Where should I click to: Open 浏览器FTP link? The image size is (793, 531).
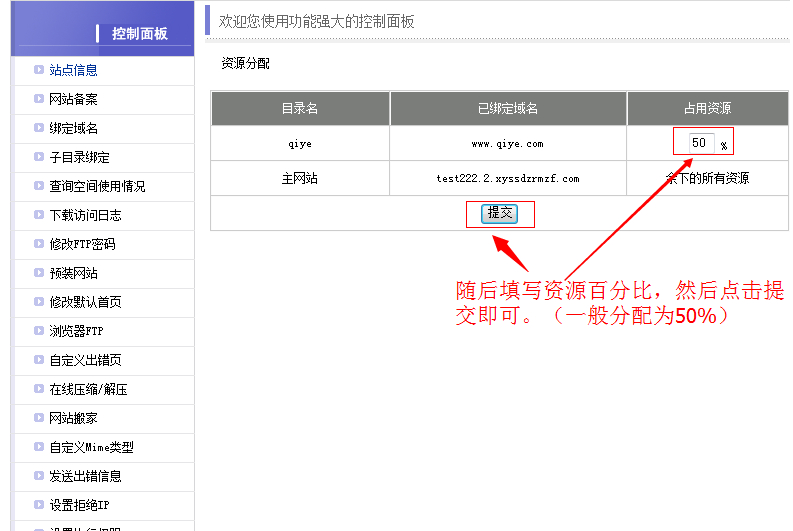pos(76,331)
